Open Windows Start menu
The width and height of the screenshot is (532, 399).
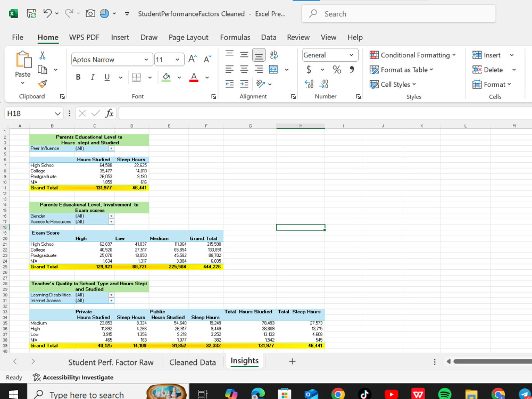[13, 394]
